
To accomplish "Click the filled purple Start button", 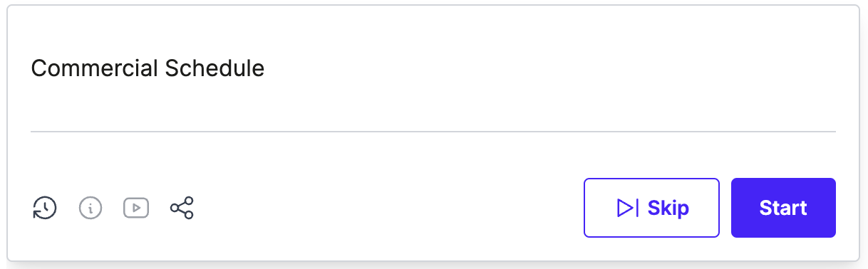I will point(783,208).
